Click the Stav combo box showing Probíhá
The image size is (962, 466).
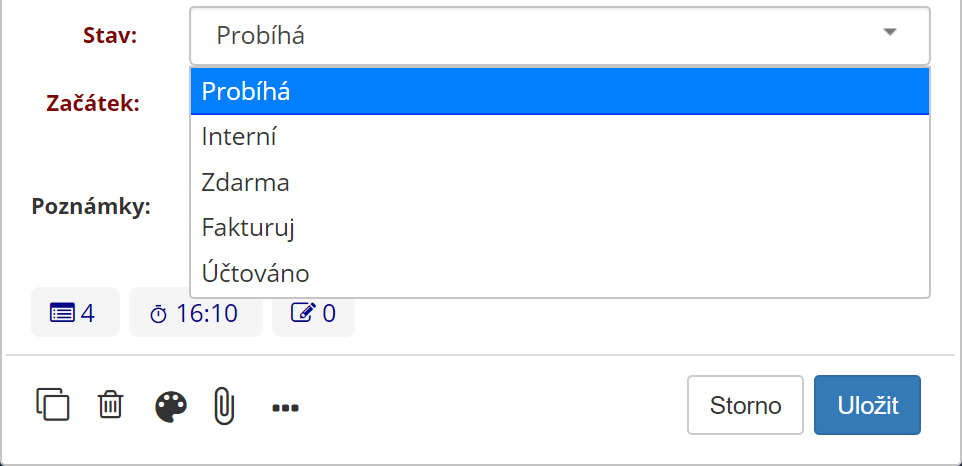click(x=560, y=36)
